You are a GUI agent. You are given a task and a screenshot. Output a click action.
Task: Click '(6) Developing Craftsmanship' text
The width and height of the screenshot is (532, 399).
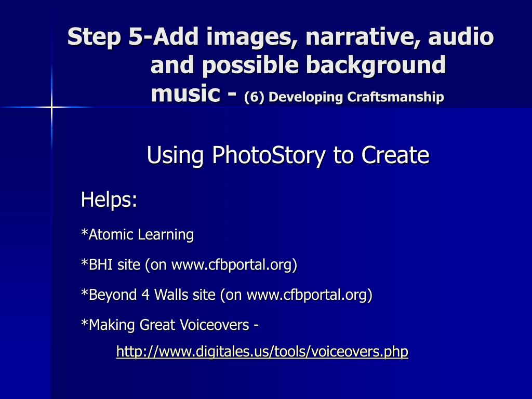click(x=344, y=97)
